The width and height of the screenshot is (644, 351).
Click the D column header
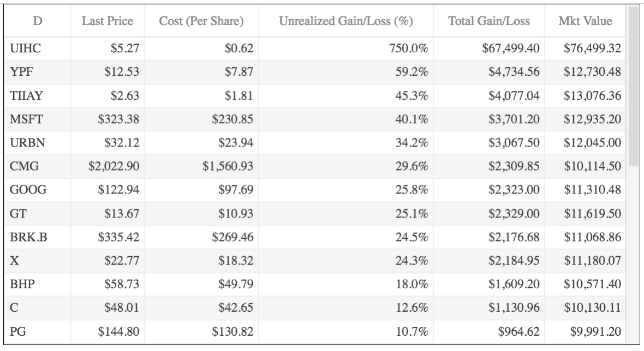[38, 21]
